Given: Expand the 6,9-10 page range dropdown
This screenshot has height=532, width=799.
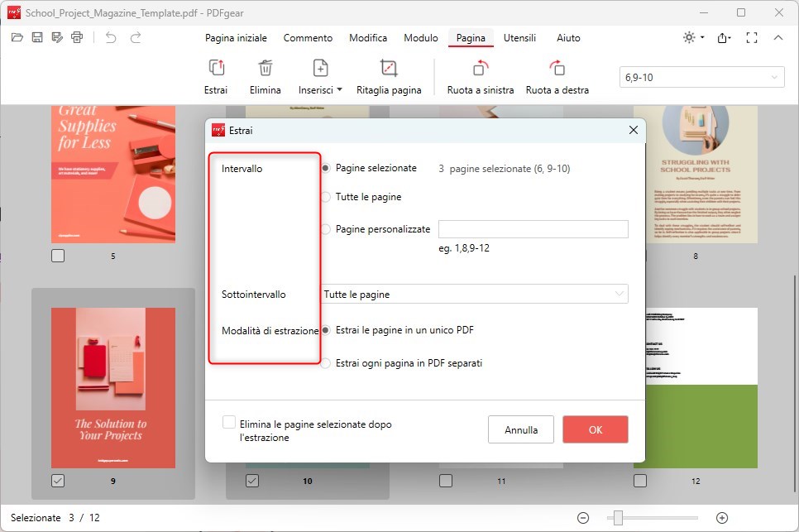Looking at the screenshot, I should [776, 76].
